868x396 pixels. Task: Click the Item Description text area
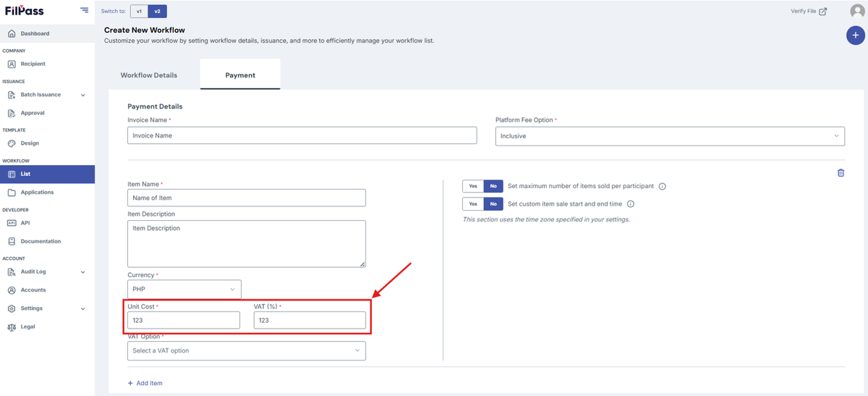click(247, 244)
